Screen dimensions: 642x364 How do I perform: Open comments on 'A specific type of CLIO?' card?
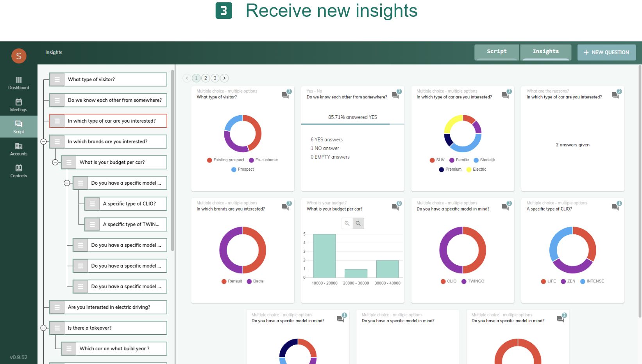[615, 207]
